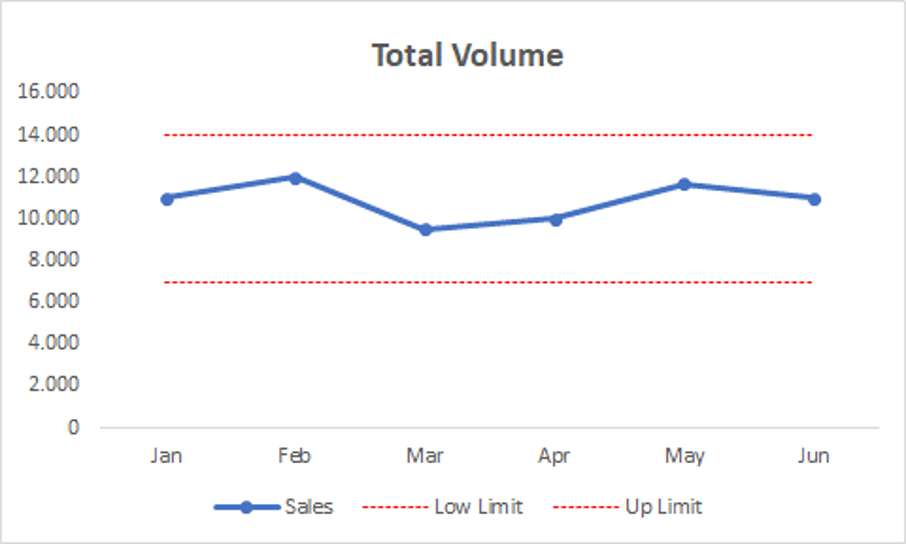The height and width of the screenshot is (544, 906).
Task: Click the upper red dashed limit line
Action: click(x=490, y=135)
